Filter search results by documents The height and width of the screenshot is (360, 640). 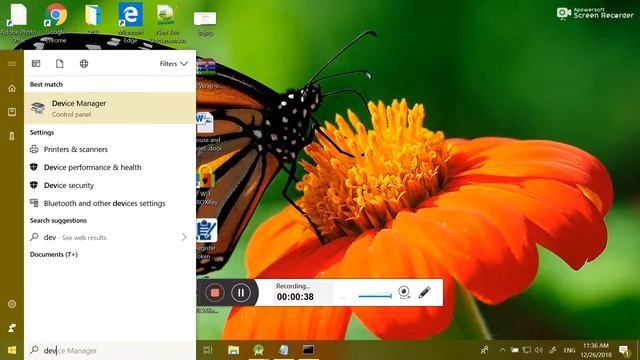(x=60, y=64)
